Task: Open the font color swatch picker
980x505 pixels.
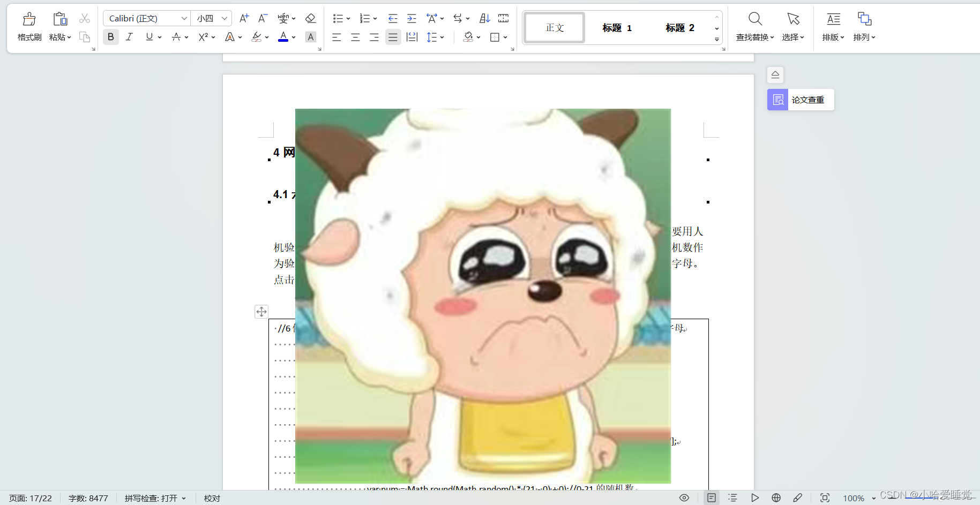Action: (283, 37)
